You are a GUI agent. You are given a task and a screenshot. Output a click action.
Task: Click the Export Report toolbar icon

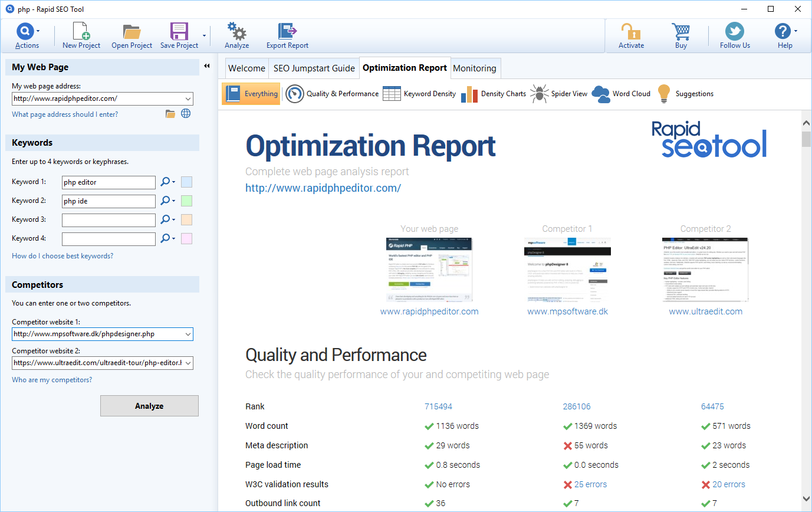pyautogui.click(x=287, y=35)
